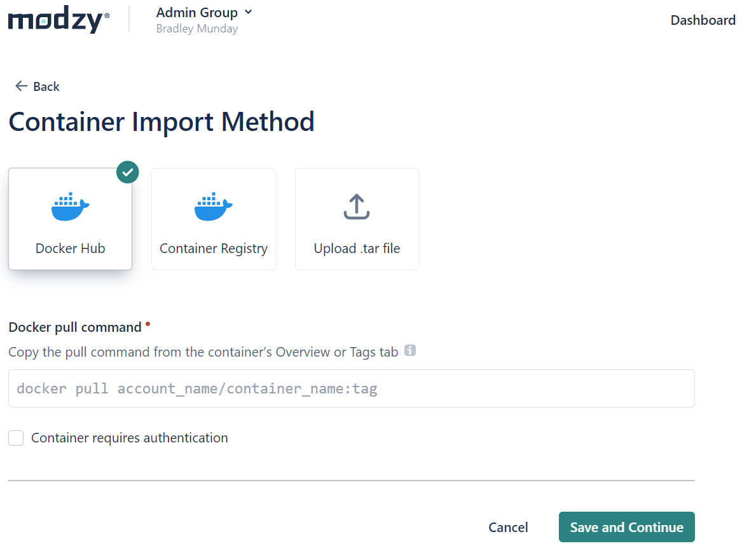Enable Container requires authentication checkbox
The height and width of the screenshot is (560, 742).
[x=16, y=438]
